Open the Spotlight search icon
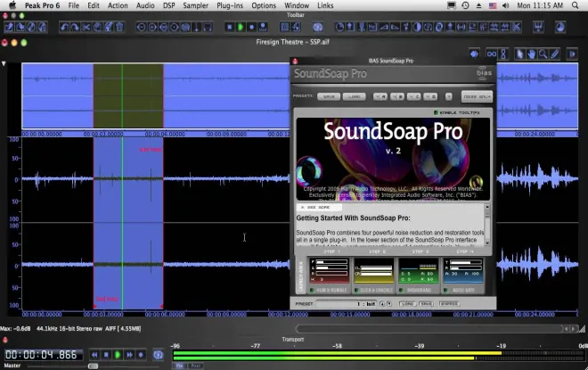 pos(575,5)
